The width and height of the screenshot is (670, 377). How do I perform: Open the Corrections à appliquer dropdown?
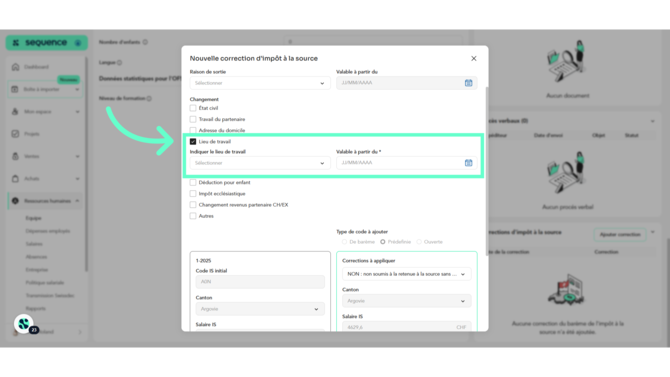point(406,274)
